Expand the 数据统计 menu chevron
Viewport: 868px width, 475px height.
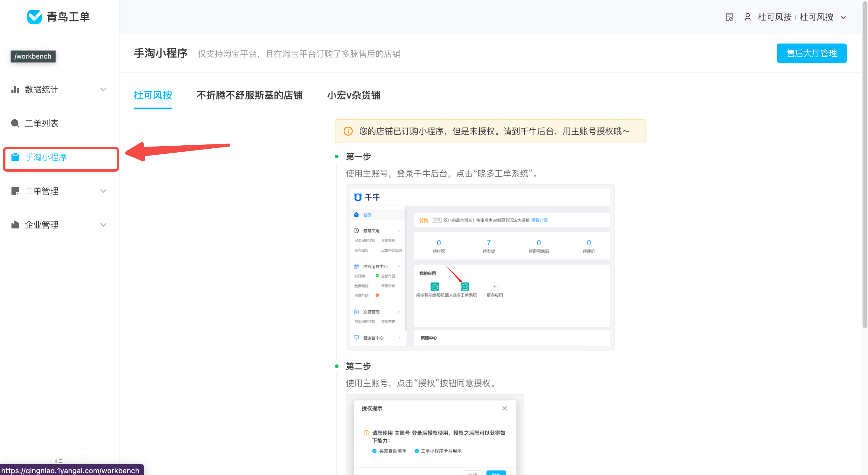click(x=103, y=89)
